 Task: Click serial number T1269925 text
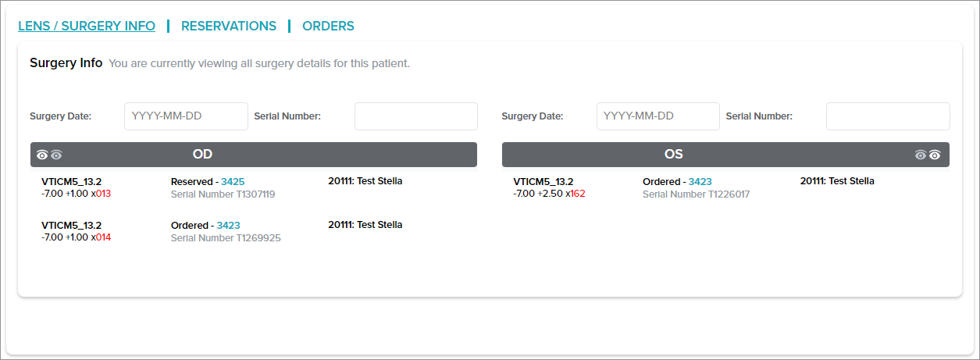coord(226,237)
